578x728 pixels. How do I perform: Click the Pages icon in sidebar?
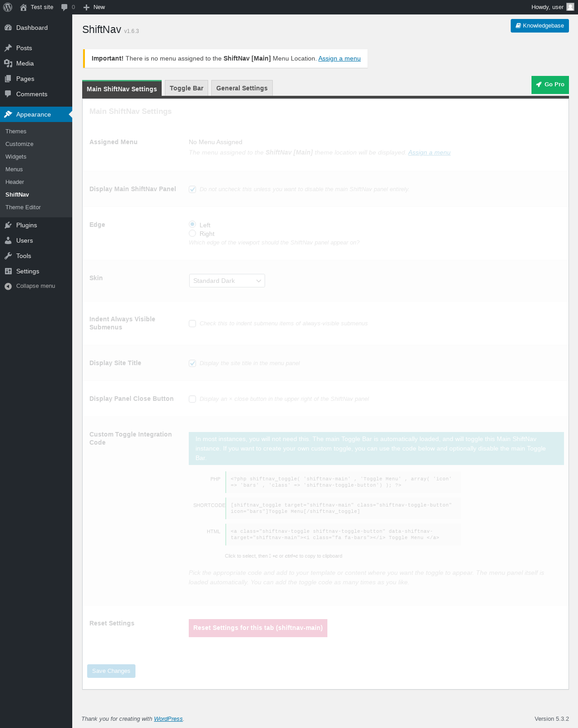[x=8, y=79]
